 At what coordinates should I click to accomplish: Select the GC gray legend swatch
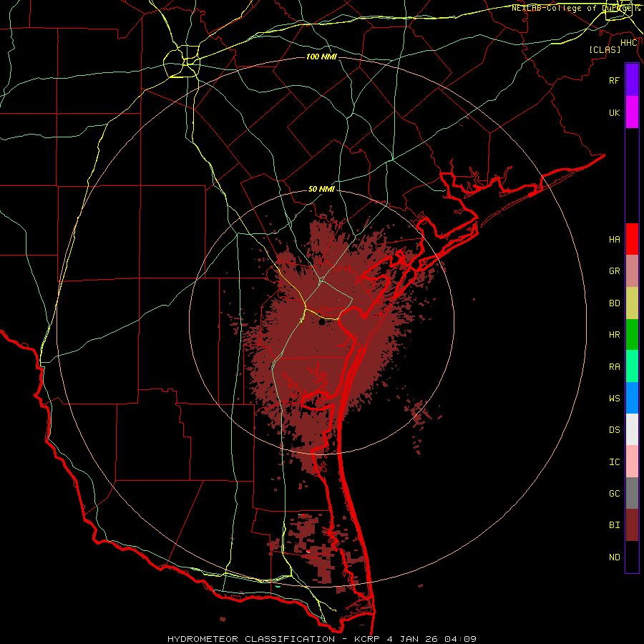tap(632, 493)
